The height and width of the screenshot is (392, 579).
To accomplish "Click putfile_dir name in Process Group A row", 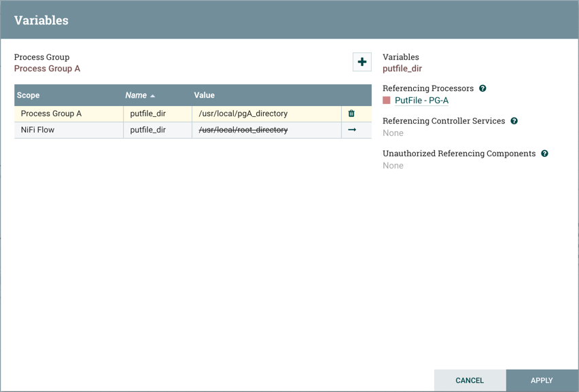I will coord(148,113).
